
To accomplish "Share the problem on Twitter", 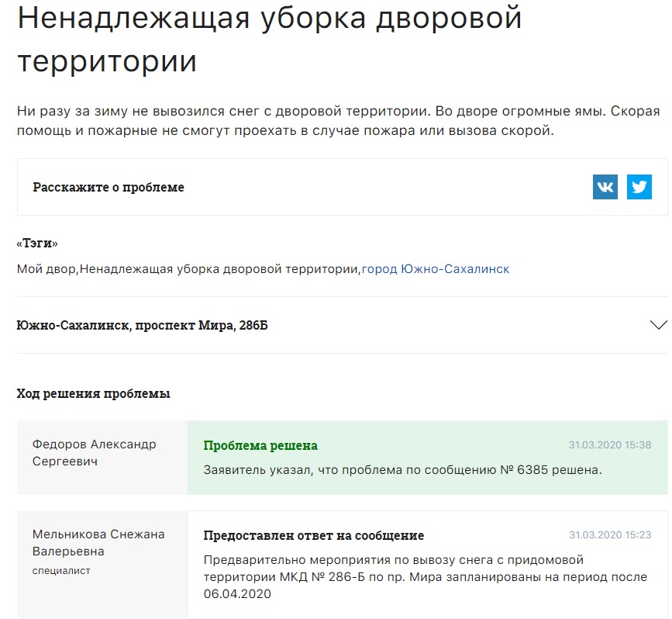I will point(639,187).
